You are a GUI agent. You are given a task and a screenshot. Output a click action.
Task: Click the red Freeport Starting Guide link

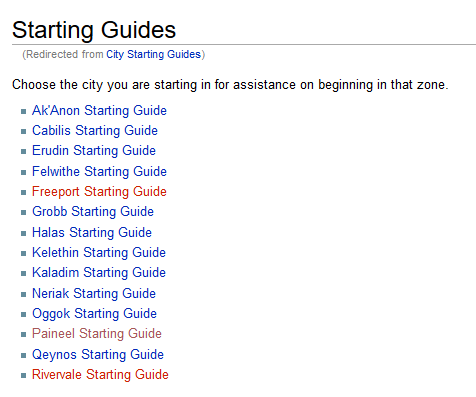pyautogui.click(x=99, y=192)
